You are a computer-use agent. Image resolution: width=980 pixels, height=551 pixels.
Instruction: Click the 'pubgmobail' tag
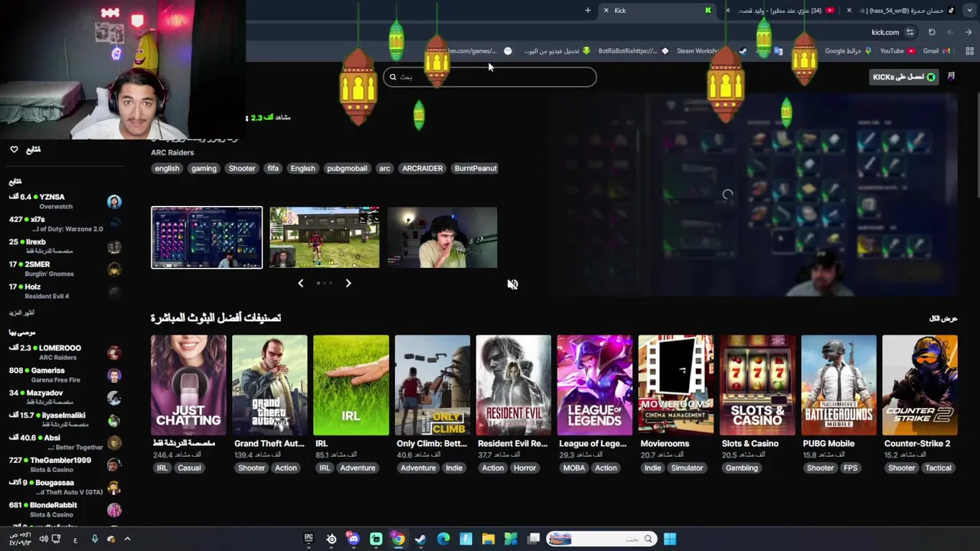click(x=347, y=168)
